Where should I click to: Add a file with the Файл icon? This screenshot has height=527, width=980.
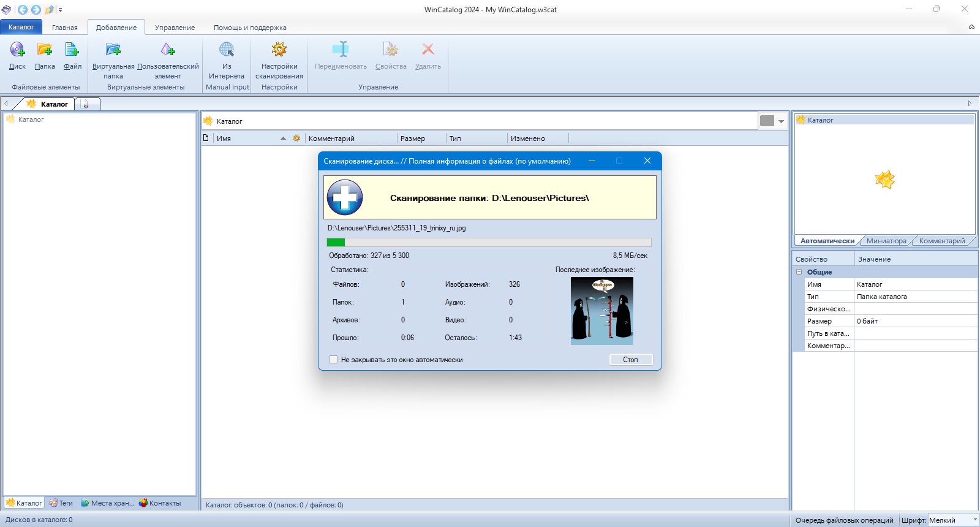click(72, 50)
